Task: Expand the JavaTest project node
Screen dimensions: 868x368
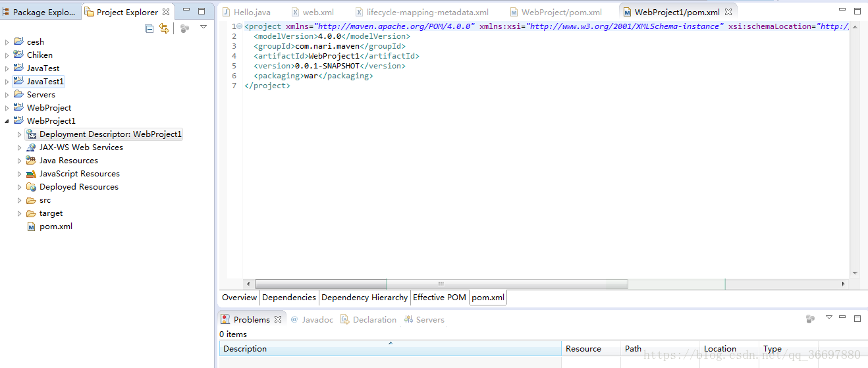Action: pos(7,68)
